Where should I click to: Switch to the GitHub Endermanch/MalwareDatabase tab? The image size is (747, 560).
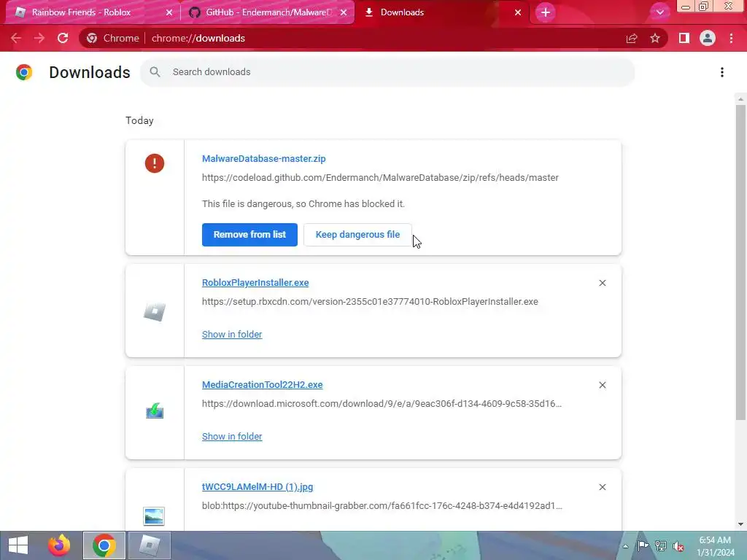268,12
